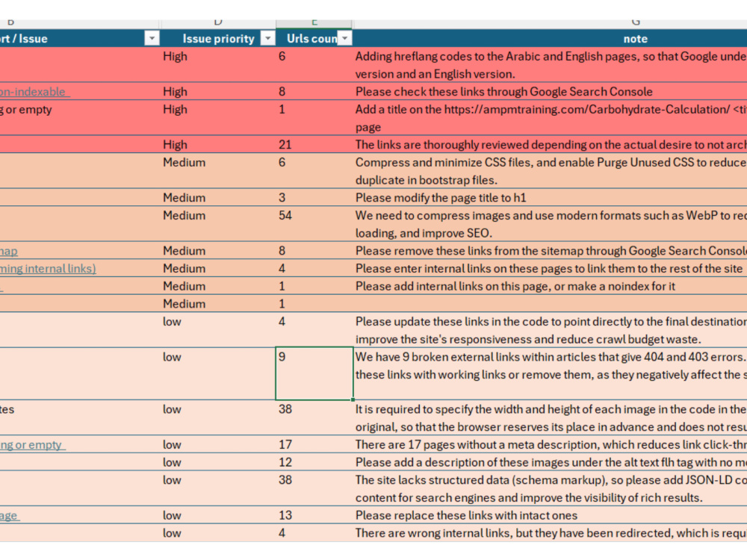Select note 'There are 17 pages without a meta description'
The image size is (747, 560).
[551, 445]
